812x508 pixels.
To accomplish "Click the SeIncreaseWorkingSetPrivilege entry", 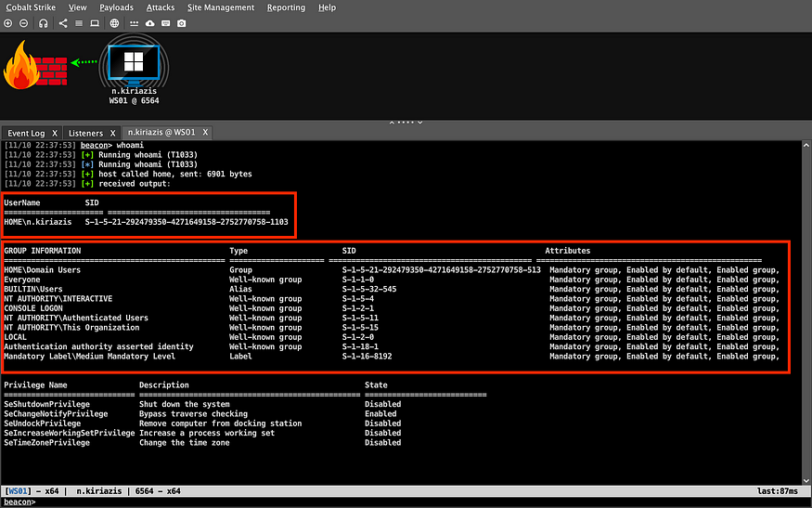I will pos(70,433).
